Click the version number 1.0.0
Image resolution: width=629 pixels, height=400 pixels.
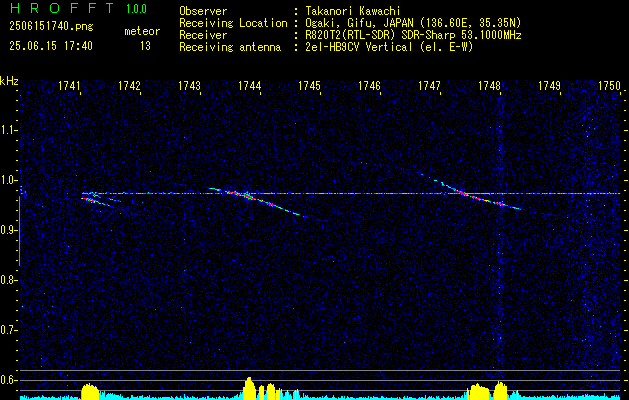136,8
